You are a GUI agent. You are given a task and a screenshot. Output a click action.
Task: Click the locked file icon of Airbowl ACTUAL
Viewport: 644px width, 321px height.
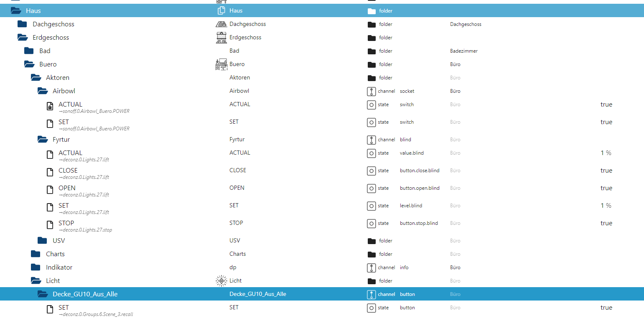coord(50,106)
